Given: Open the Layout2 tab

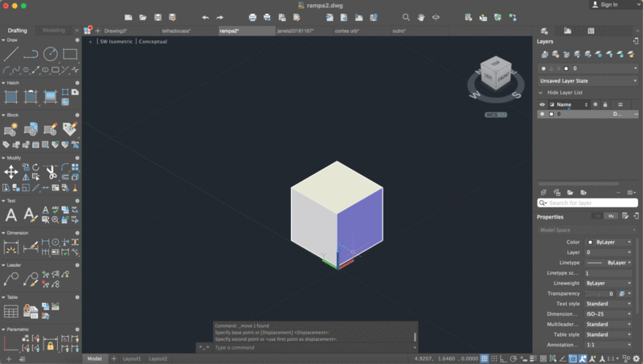Looking at the screenshot, I should click(x=158, y=358).
